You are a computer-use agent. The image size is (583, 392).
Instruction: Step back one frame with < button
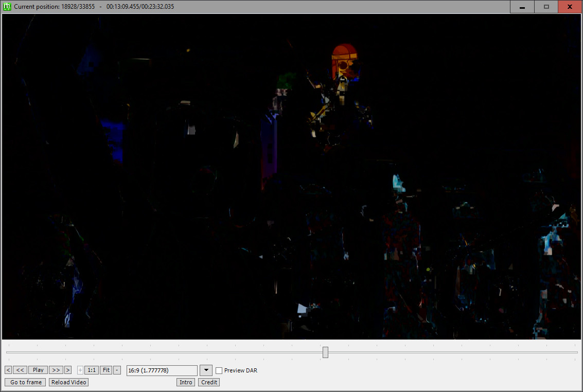pyautogui.click(x=8, y=370)
